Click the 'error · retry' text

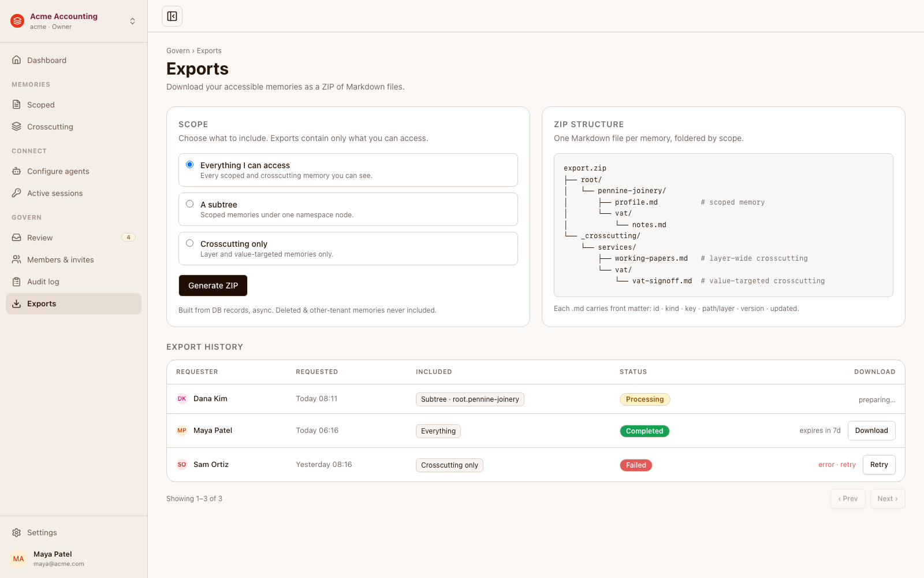point(837,465)
